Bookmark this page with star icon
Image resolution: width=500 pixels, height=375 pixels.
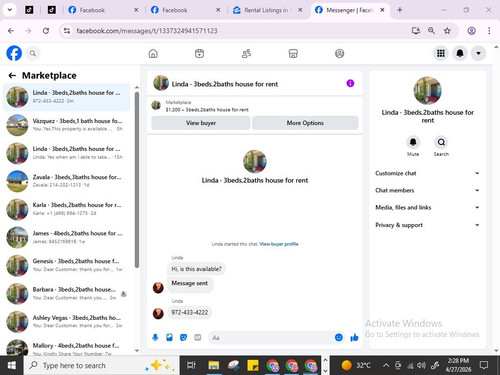click(447, 31)
